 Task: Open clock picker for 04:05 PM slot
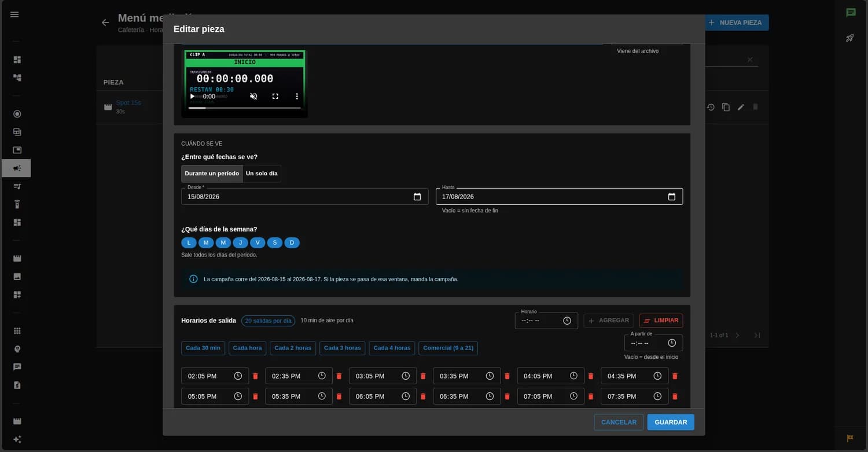tap(573, 376)
